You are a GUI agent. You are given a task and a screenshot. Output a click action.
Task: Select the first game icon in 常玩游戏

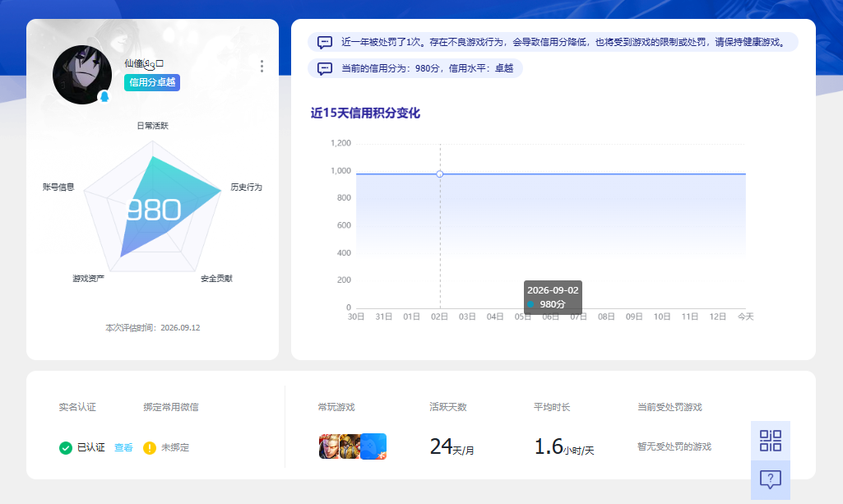tap(329, 446)
